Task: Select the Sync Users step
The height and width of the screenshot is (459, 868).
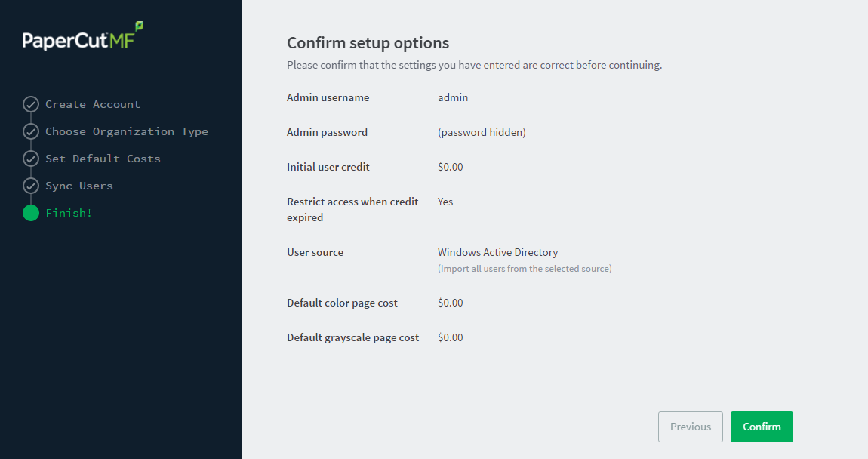Action: coord(79,186)
